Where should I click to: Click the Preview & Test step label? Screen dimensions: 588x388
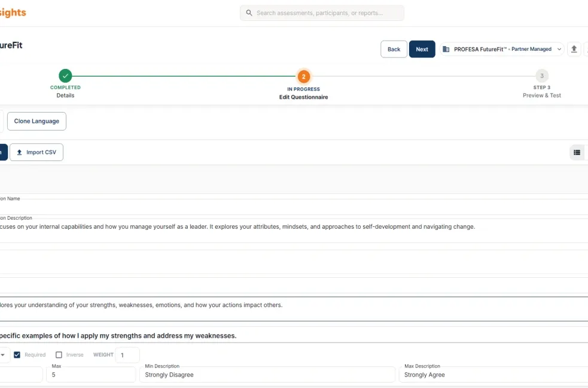(x=542, y=95)
